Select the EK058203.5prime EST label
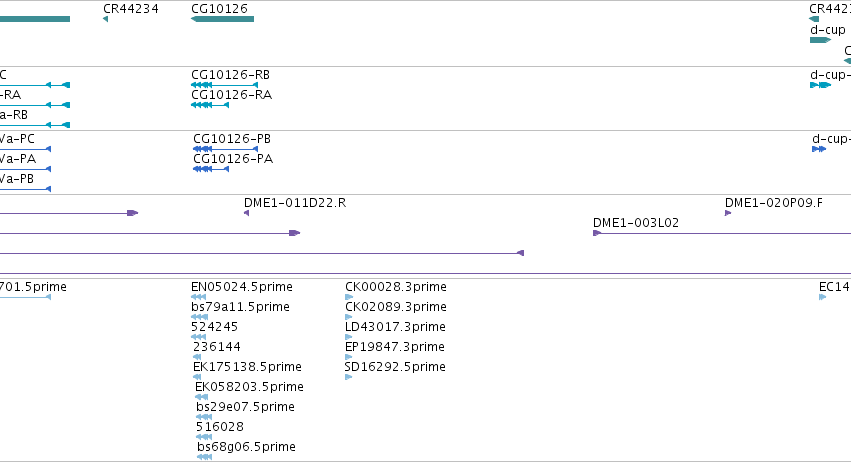The height and width of the screenshot is (462, 851). point(249,387)
